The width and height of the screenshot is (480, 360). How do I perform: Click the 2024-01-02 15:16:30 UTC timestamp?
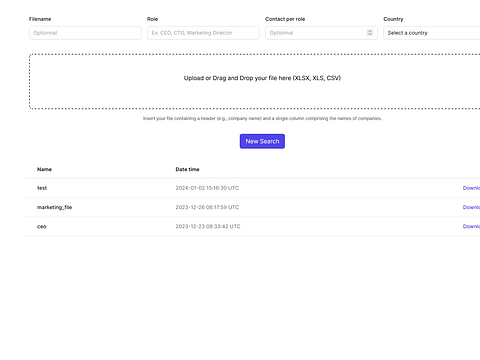pyautogui.click(x=207, y=188)
